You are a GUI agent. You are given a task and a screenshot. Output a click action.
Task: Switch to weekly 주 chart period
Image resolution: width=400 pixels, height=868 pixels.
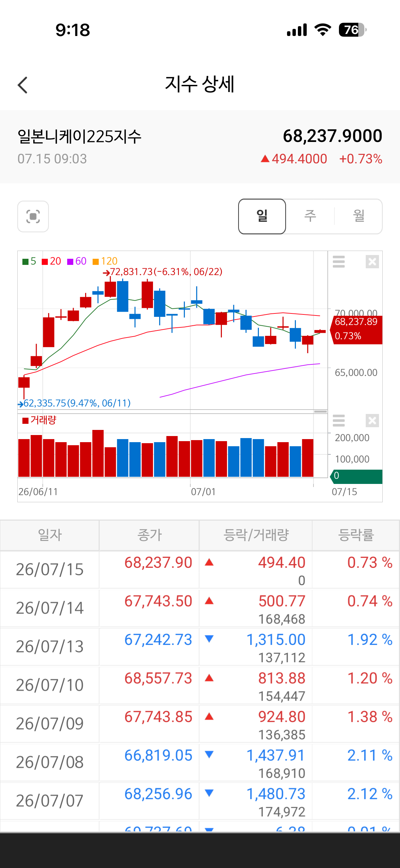pyautogui.click(x=310, y=216)
